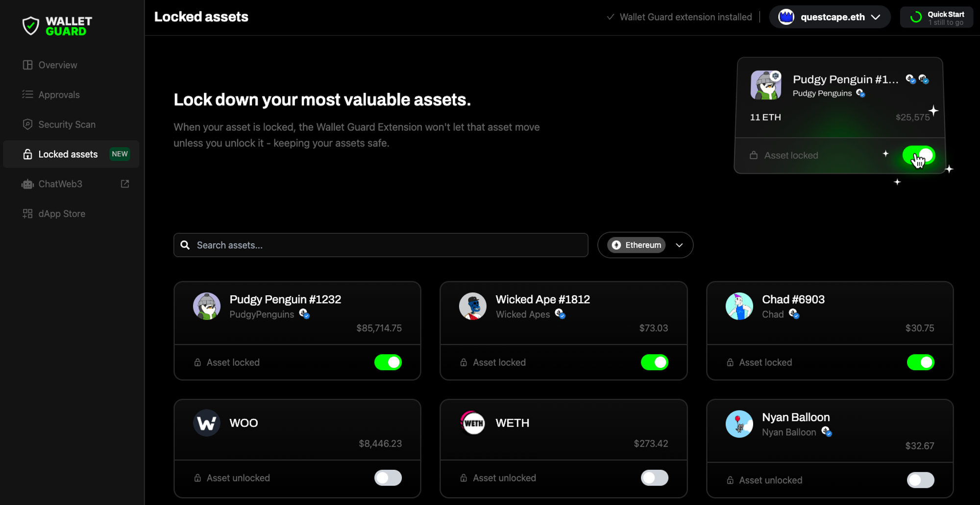980x505 pixels.
Task: Open the Approvals list icon
Action: pyautogui.click(x=27, y=95)
